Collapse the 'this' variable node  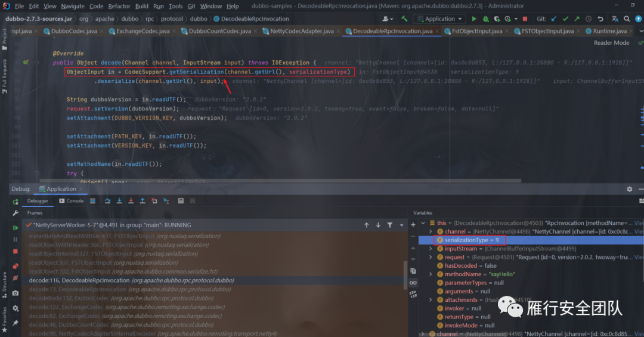pyautogui.click(x=423, y=223)
